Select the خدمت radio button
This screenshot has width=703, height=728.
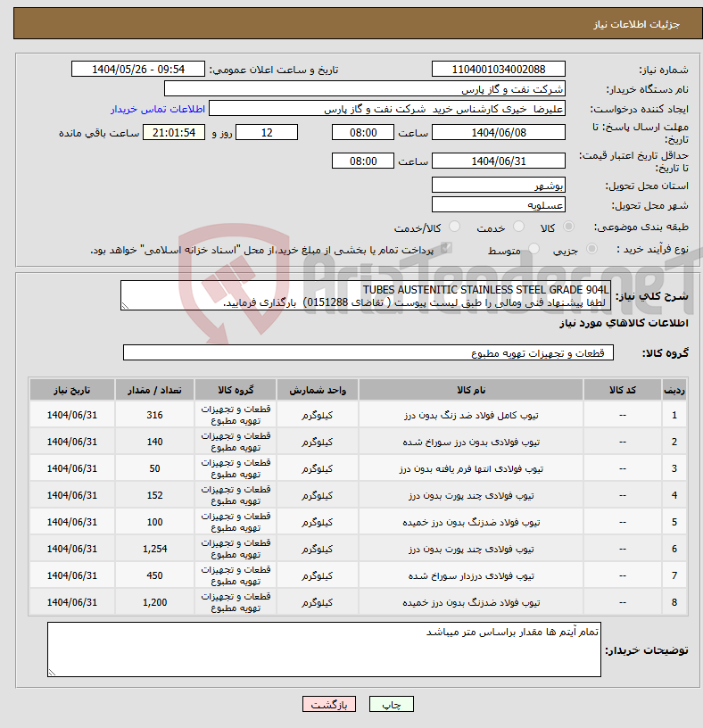[518, 227]
